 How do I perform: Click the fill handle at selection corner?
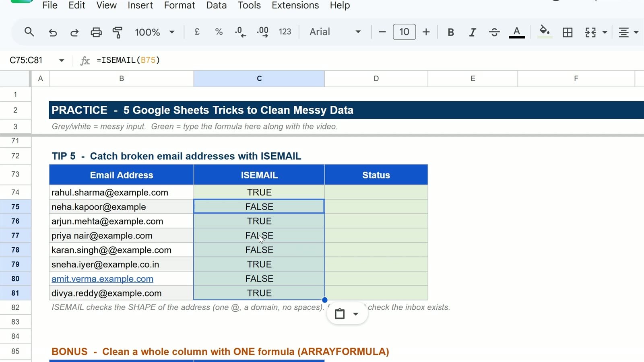324,300
